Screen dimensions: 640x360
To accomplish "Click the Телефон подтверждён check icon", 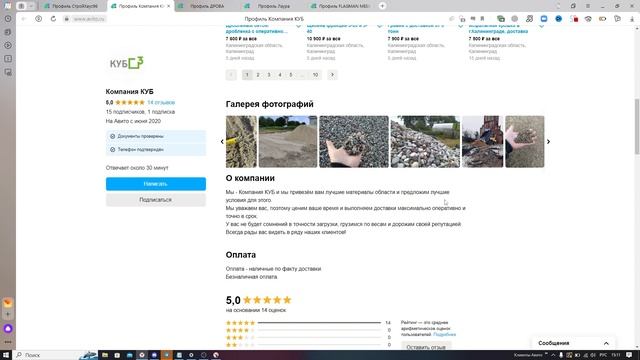I will point(113,150).
